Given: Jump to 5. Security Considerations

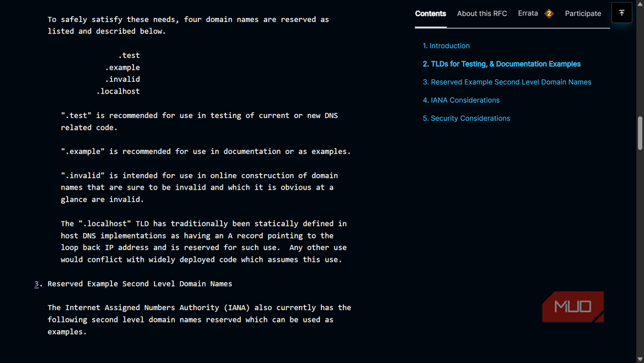Looking at the screenshot, I should coord(466,118).
